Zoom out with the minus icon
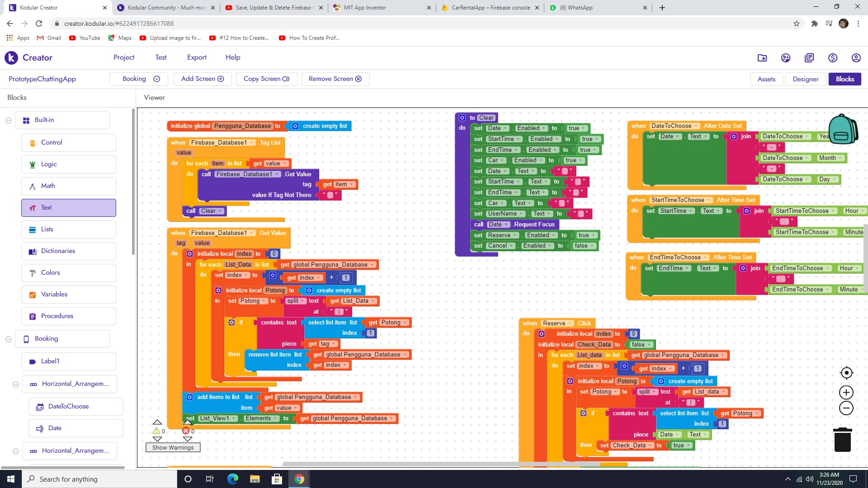 coord(846,408)
